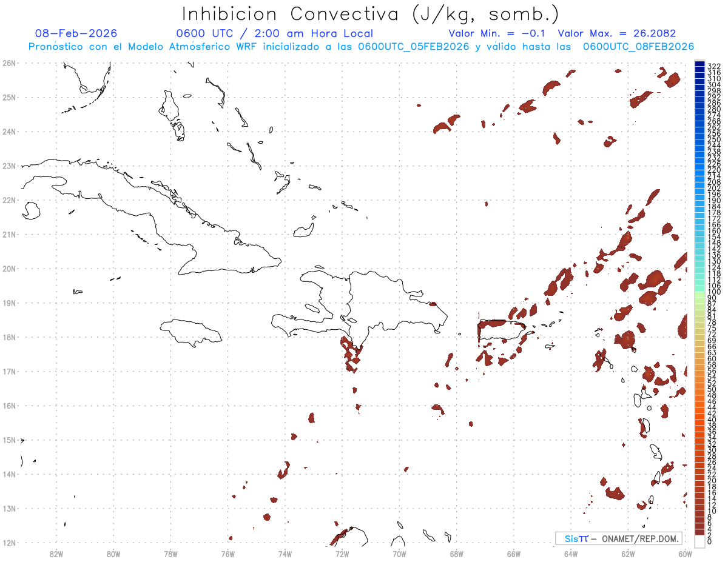Click the 72W longitude label
The width and height of the screenshot is (728, 562).
tap(342, 554)
